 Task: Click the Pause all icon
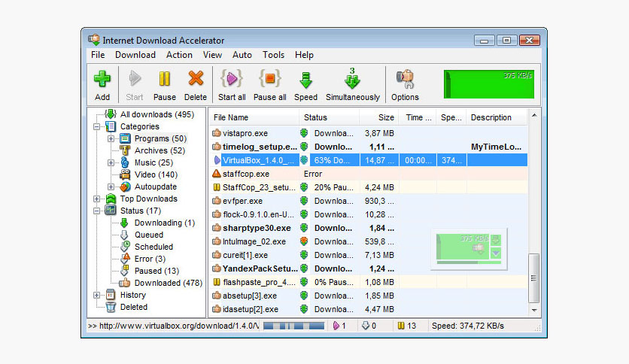[x=269, y=79]
